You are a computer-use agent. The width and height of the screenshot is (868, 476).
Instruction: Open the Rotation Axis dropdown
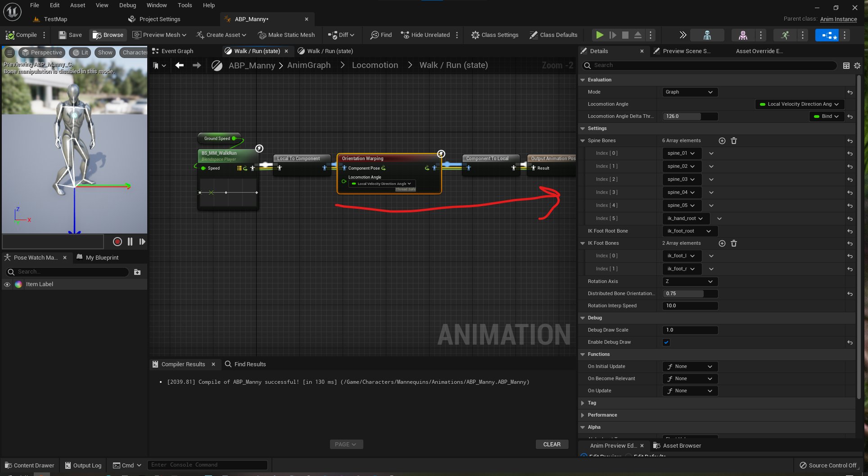click(689, 281)
